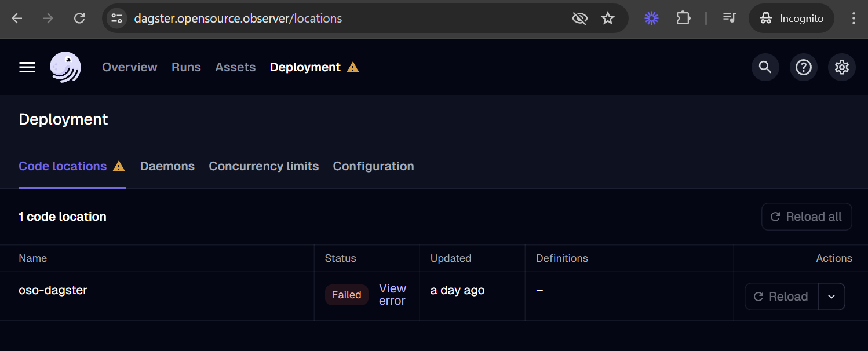The width and height of the screenshot is (868, 351).
Task: Switch to the Daemons tab
Action: [x=167, y=166]
